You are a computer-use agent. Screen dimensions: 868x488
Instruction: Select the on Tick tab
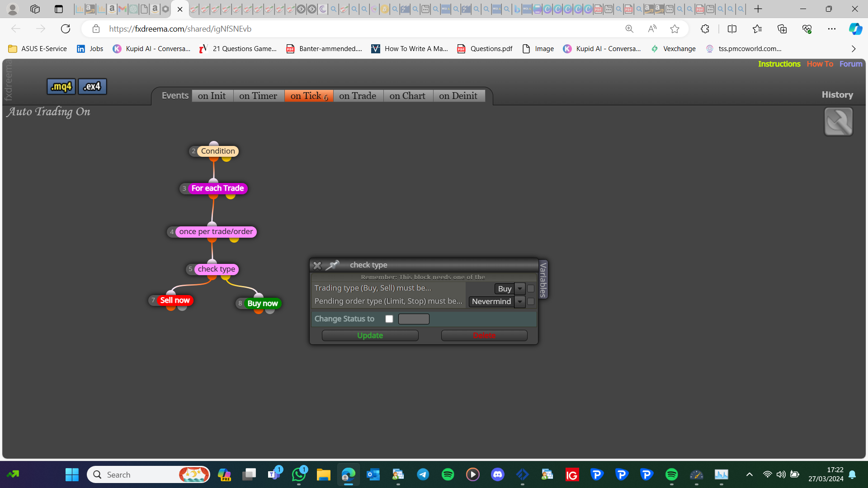point(309,96)
